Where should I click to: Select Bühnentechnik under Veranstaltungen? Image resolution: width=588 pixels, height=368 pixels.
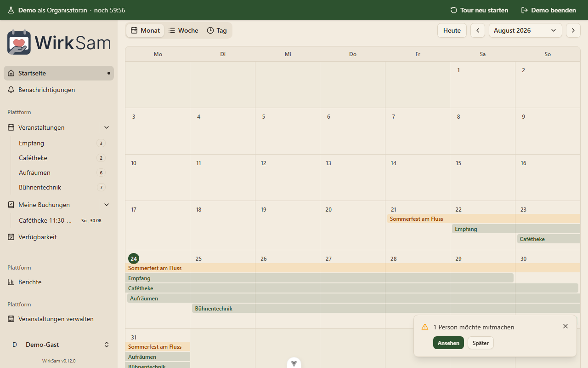click(62, 187)
